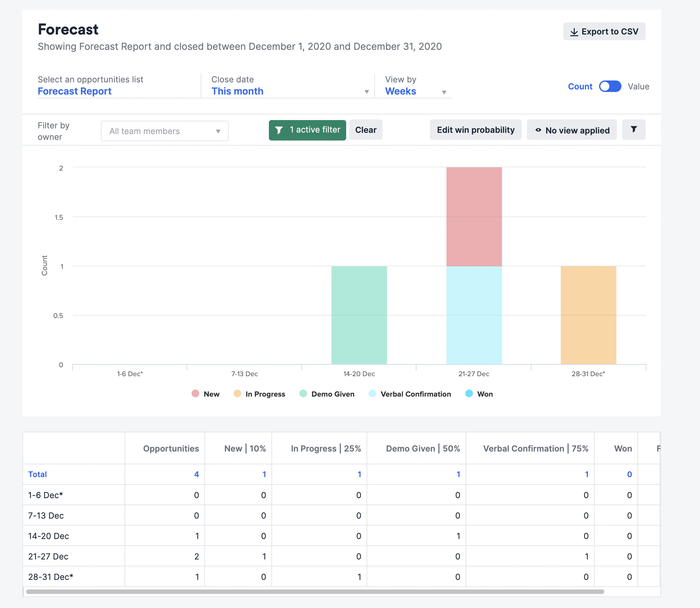Click Edit win probability button
Image resolution: width=700 pixels, height=608 pixels.
476,130
